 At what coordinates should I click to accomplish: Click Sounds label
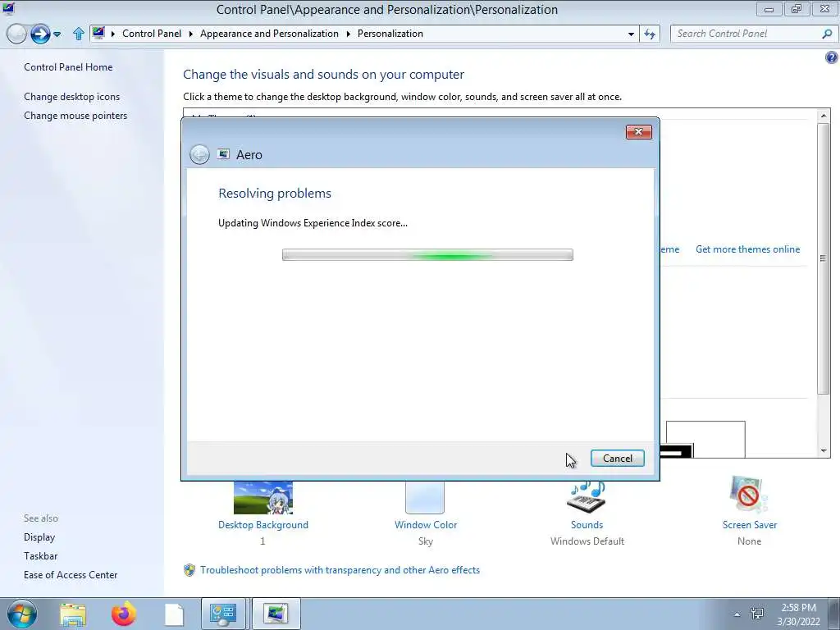coord(587,525)
